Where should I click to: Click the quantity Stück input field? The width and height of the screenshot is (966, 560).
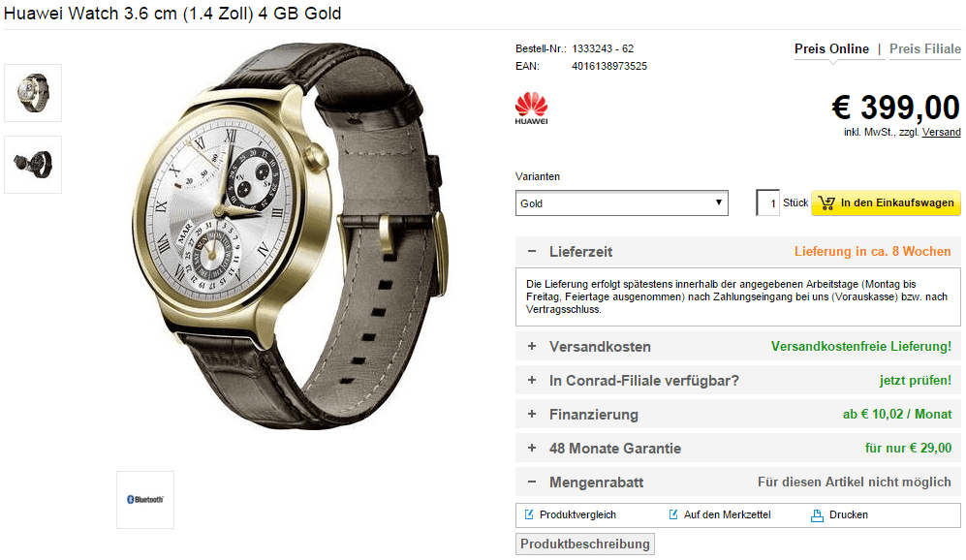[x=768, y=202]
